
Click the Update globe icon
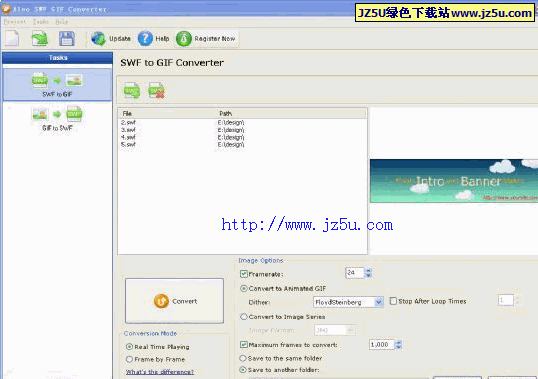99,38
